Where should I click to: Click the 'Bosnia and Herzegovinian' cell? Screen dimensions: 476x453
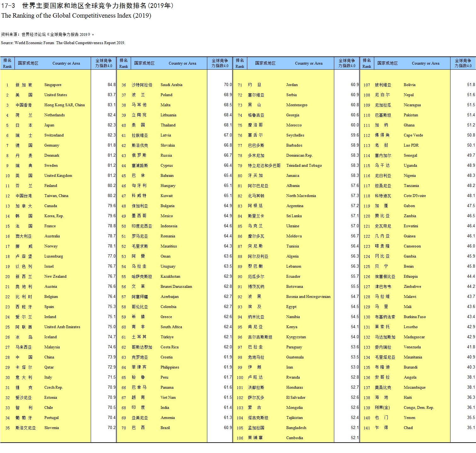(x=308, y=297)
